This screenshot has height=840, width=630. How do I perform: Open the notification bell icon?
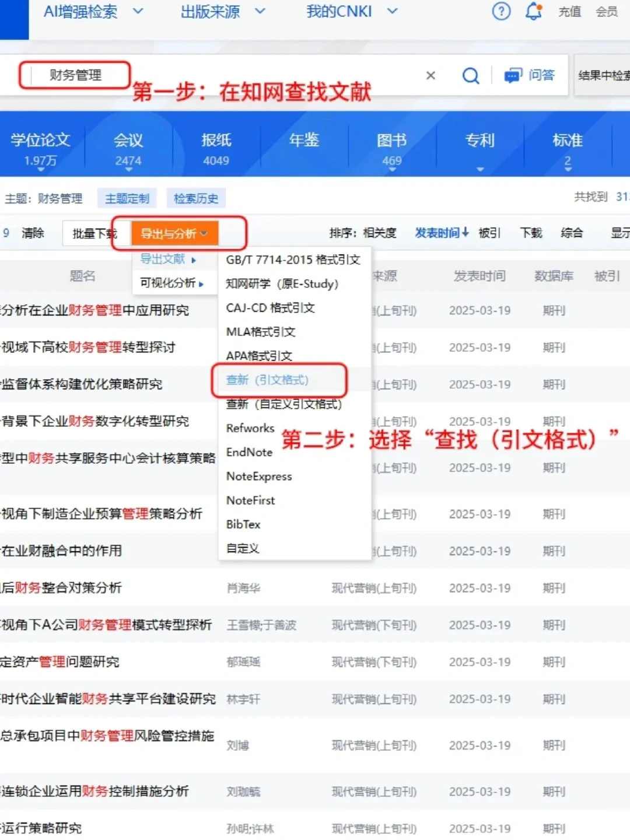tap(534, 11)
